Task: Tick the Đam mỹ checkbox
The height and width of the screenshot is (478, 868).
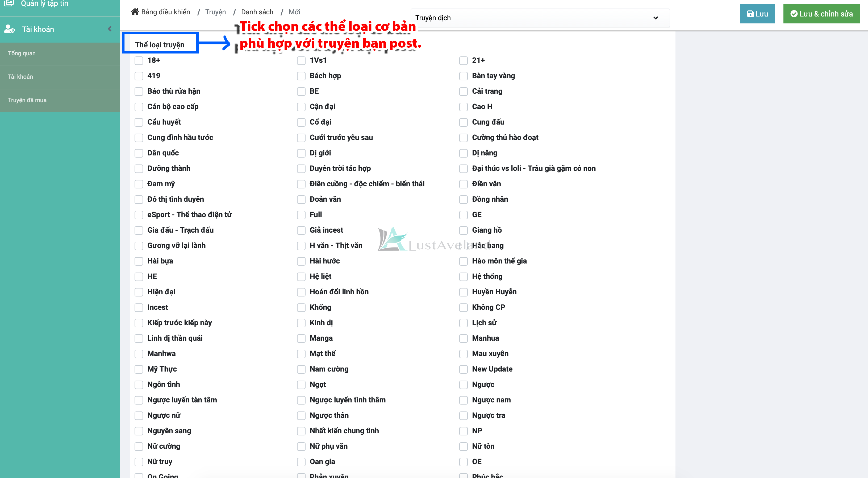Action: 139,184
